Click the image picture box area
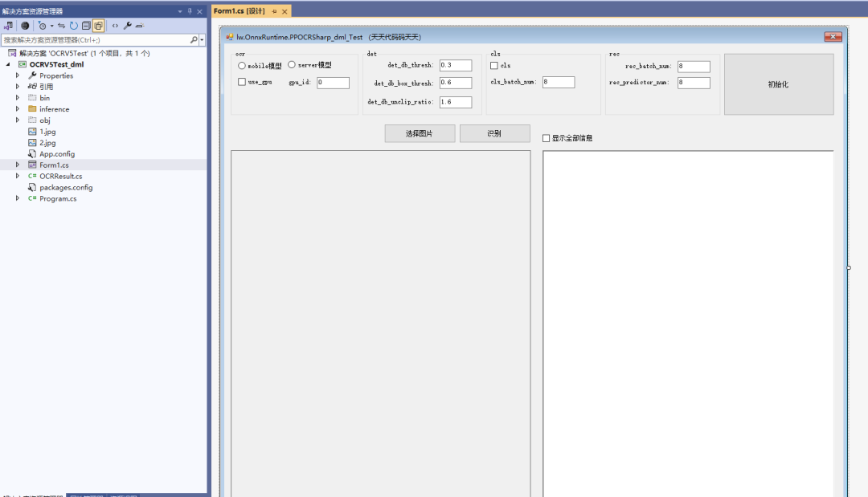 381,324
